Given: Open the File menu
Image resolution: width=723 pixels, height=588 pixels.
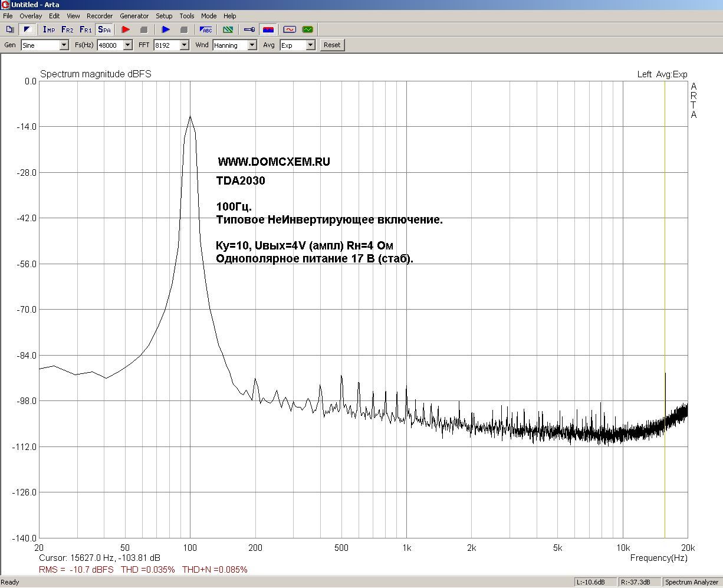Looking at the screenshot, I should pyautogui.click(x=8, y=16).
